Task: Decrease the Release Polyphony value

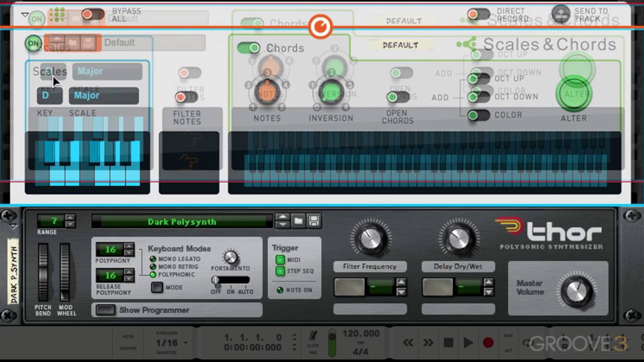Action: click(129, 279)
